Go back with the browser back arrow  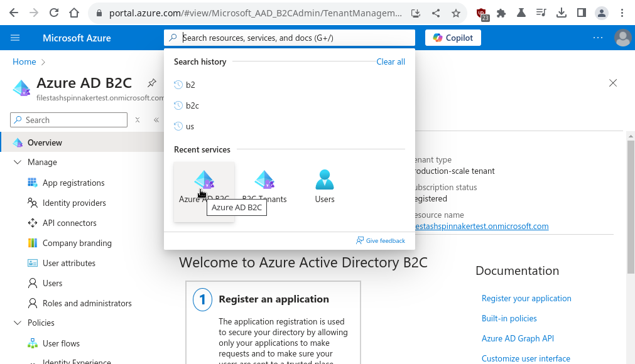click(14, 13)
